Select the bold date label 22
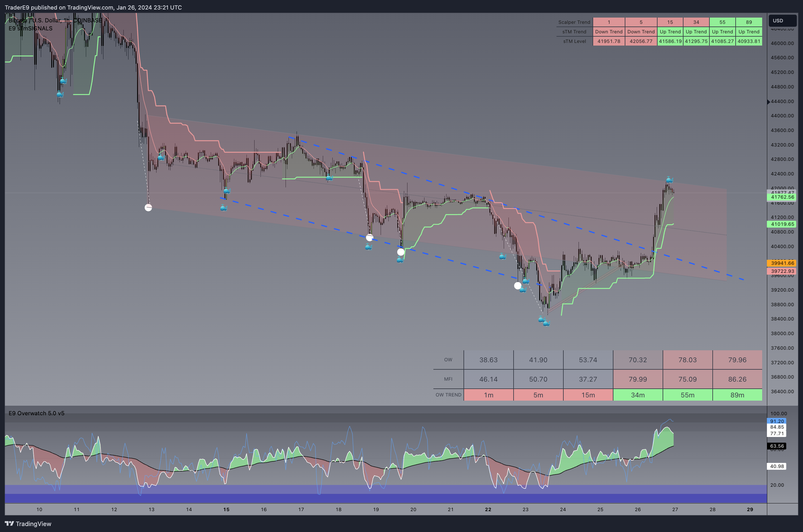 click(x=488, y=509)
